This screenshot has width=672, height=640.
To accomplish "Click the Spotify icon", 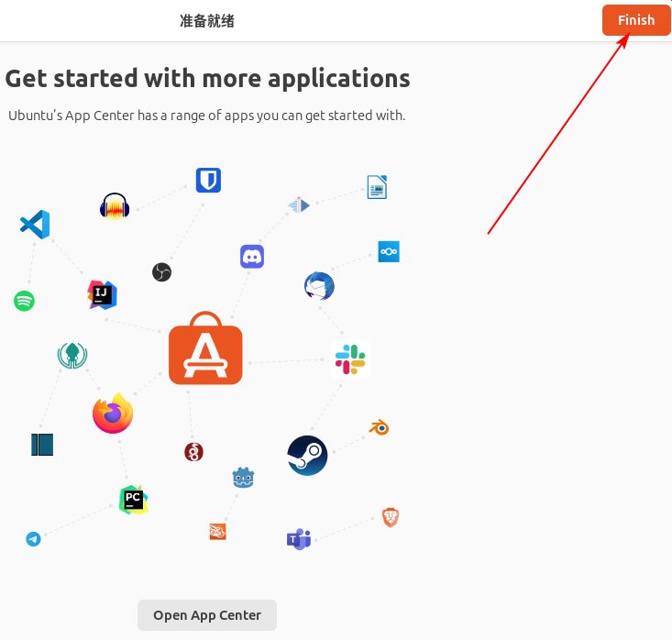I will [24, 301].
